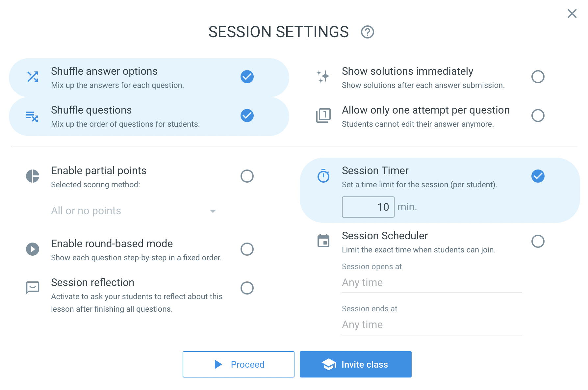
Task: Click Proceed to start the session
Action: [x=238, y=364]
